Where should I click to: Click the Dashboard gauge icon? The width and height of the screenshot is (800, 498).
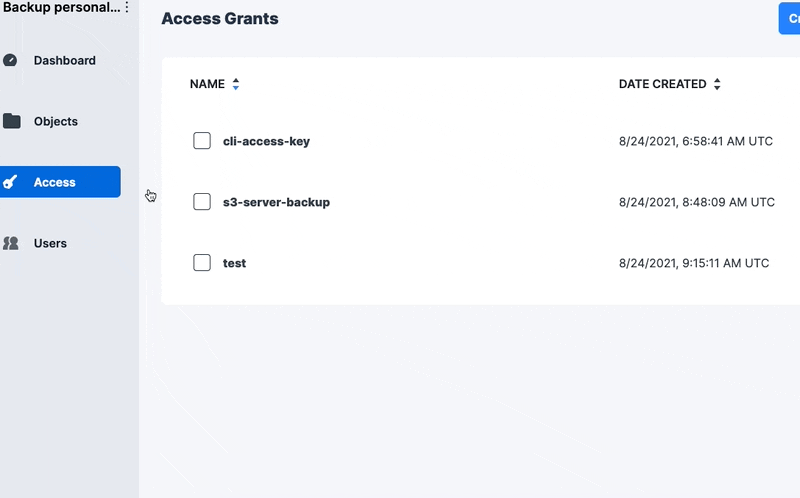click(x=11, y=60)
